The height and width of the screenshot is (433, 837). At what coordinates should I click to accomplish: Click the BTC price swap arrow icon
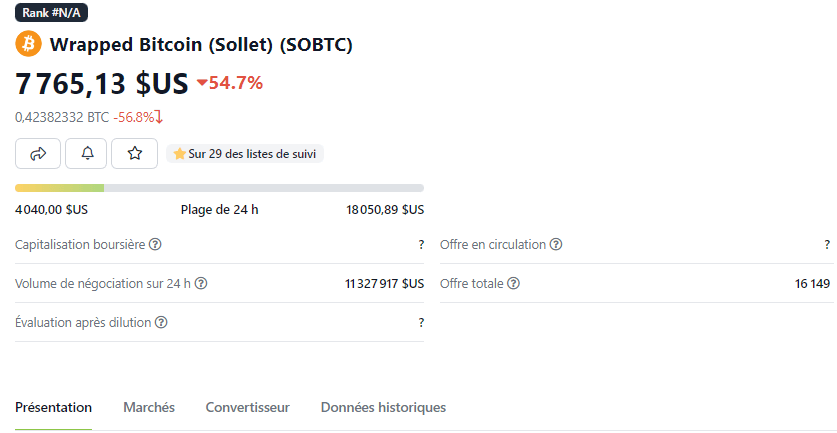pyautogui.click(x=159, y=117)
